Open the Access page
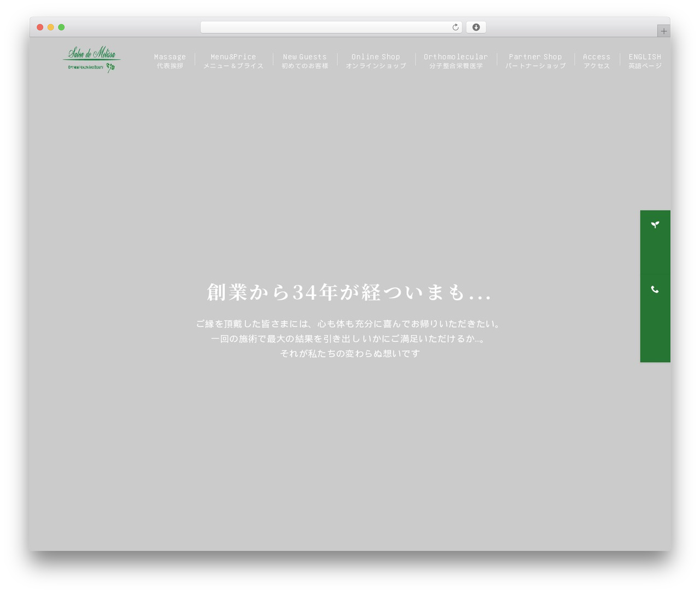 (x=597, y=61)
